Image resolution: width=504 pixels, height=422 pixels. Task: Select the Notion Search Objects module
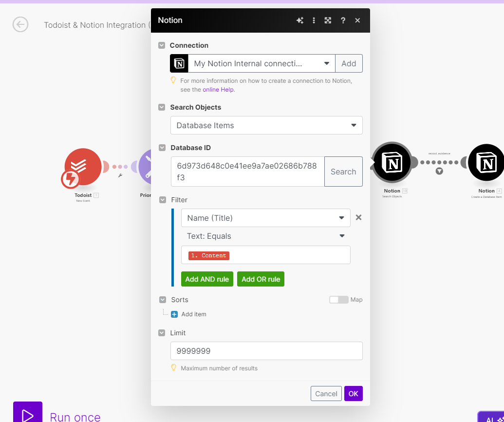[392, 162]
